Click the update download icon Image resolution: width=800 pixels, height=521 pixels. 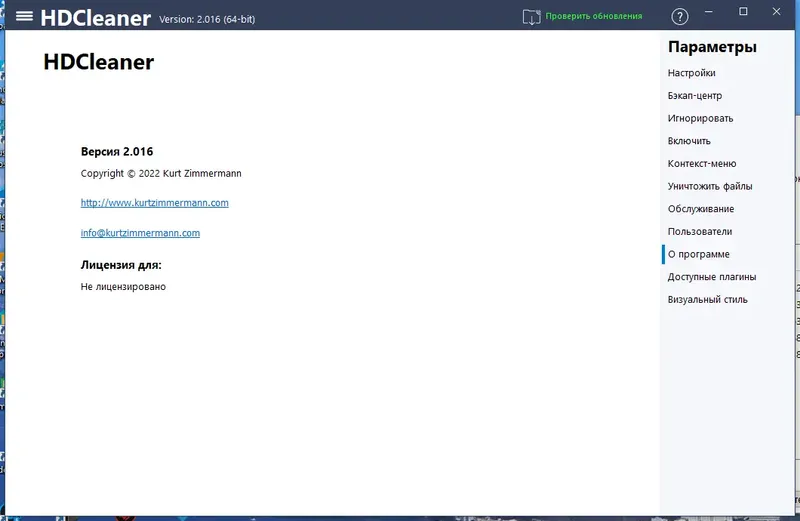click(531, 17)
